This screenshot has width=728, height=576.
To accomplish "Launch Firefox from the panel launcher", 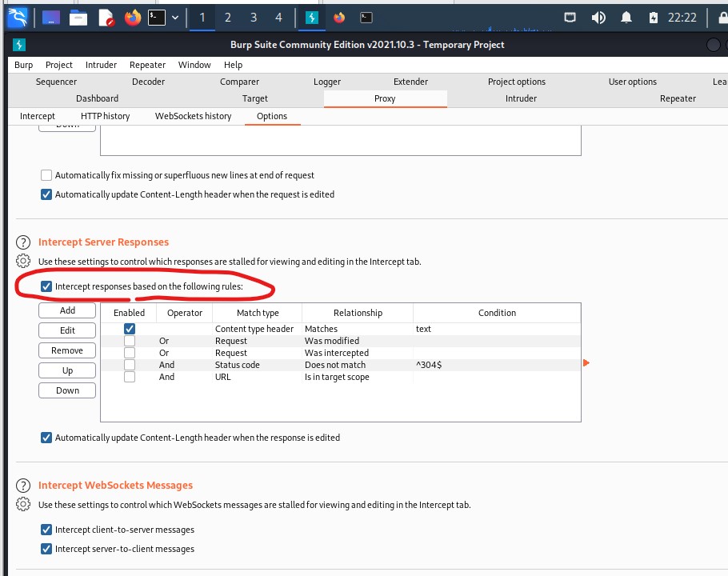I will click(x=133, y=18).
